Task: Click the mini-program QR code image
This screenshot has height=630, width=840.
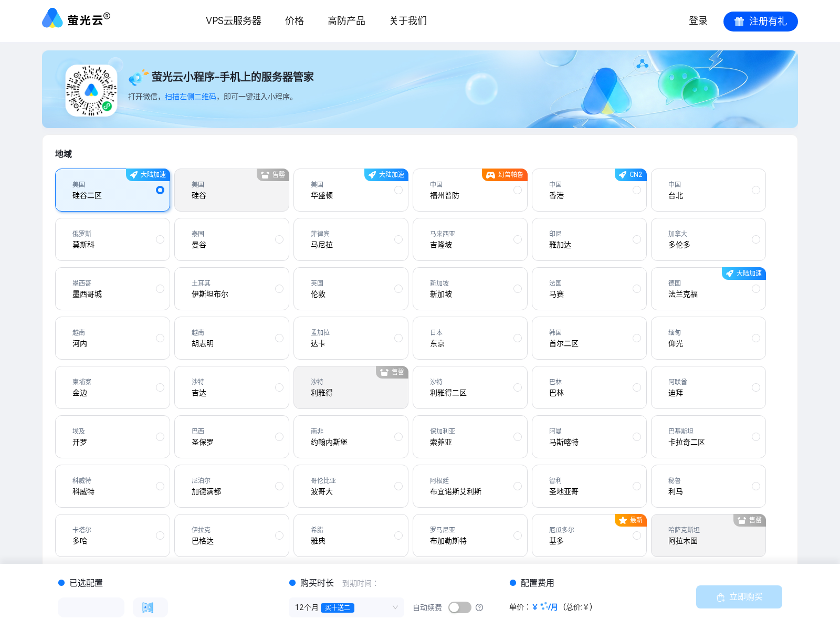Action: click(91, 89)
